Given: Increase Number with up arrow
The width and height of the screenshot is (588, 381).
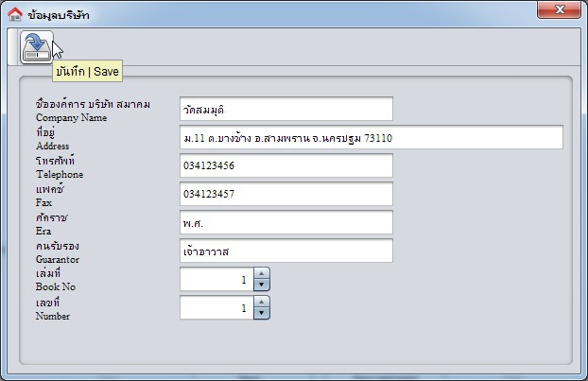Looking at the screenshot, I should tap(261, 302).
